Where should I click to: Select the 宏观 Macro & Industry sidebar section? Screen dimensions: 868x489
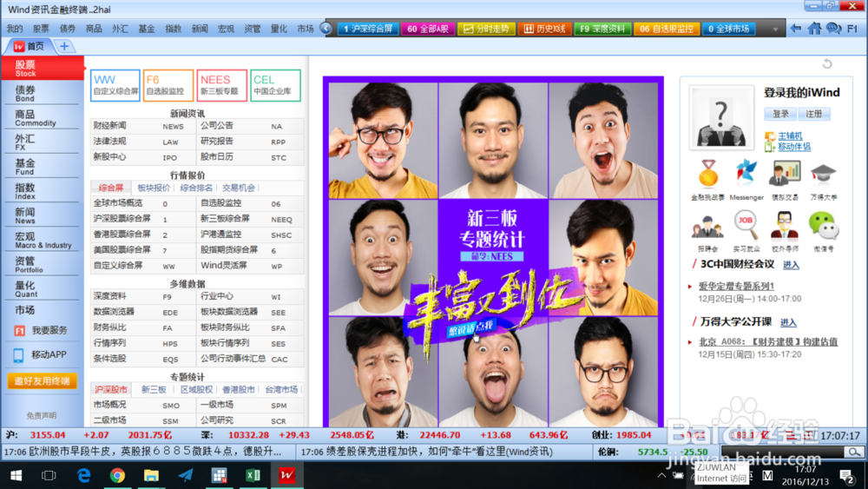click(42, 240)
